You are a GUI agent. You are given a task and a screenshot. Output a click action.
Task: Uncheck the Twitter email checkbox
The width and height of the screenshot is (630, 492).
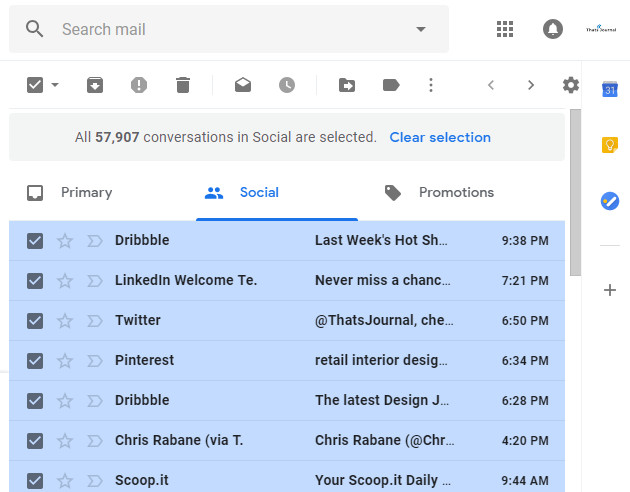pos(35,321)
